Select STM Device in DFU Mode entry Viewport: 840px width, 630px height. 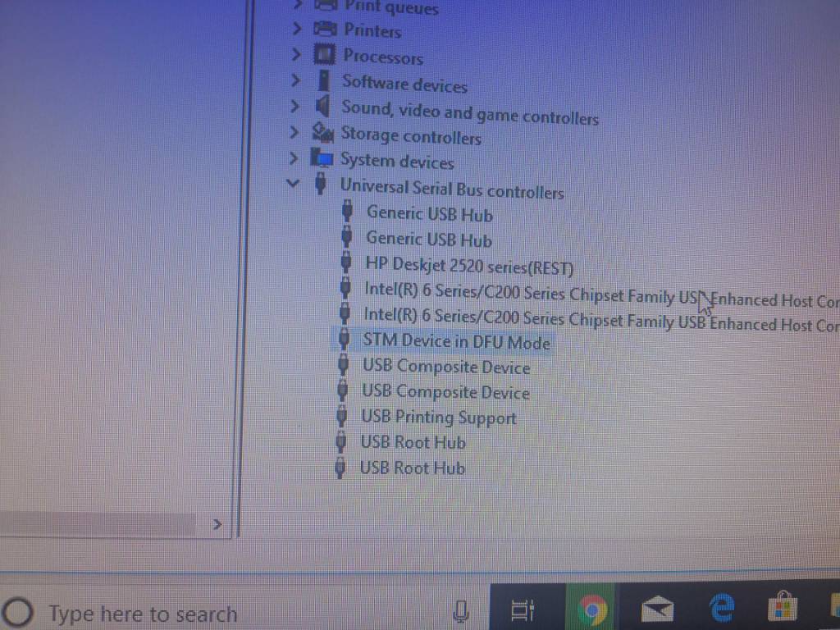click(x=456, y=341)
